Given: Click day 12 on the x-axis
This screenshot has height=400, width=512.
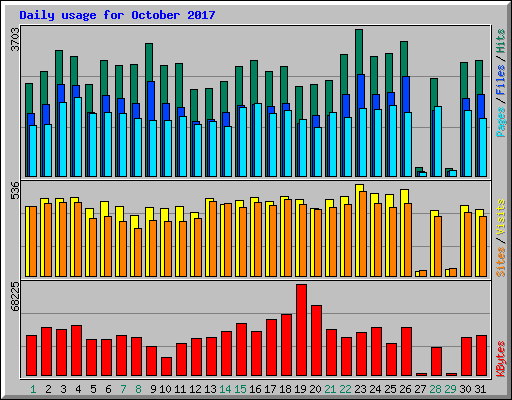Looking at the screenshot, I should click(195, 389).
